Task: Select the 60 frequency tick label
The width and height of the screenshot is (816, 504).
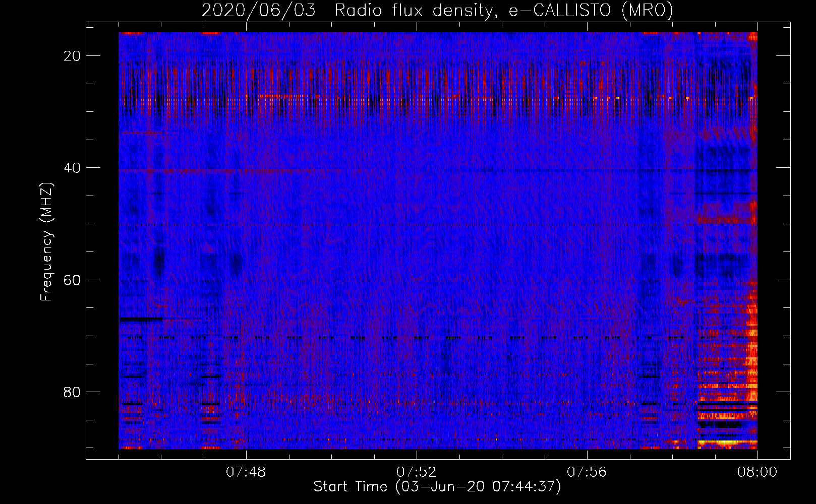Action: (x=73, y=280)
